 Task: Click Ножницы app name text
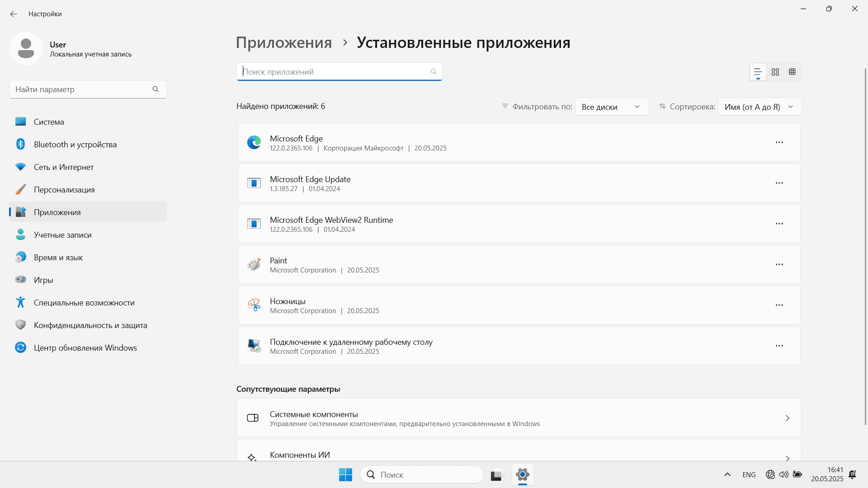(x=288, y=301)
